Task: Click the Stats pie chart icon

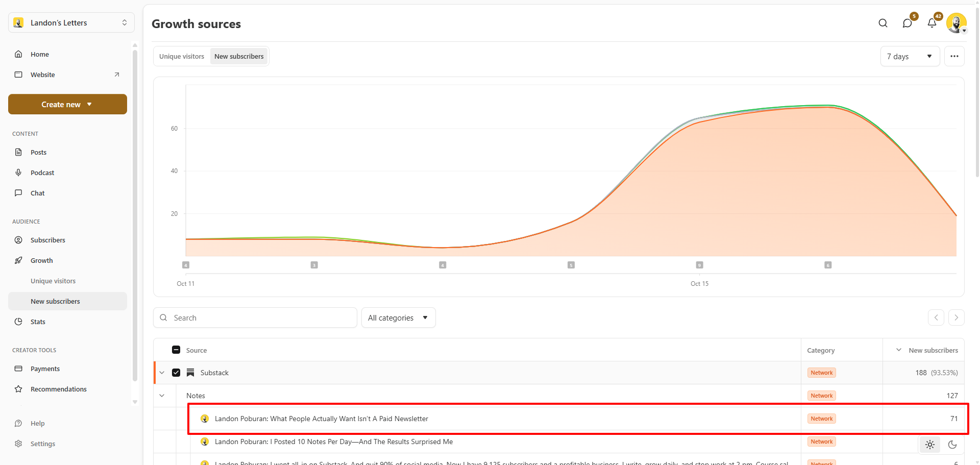Action: pos(18,322)
